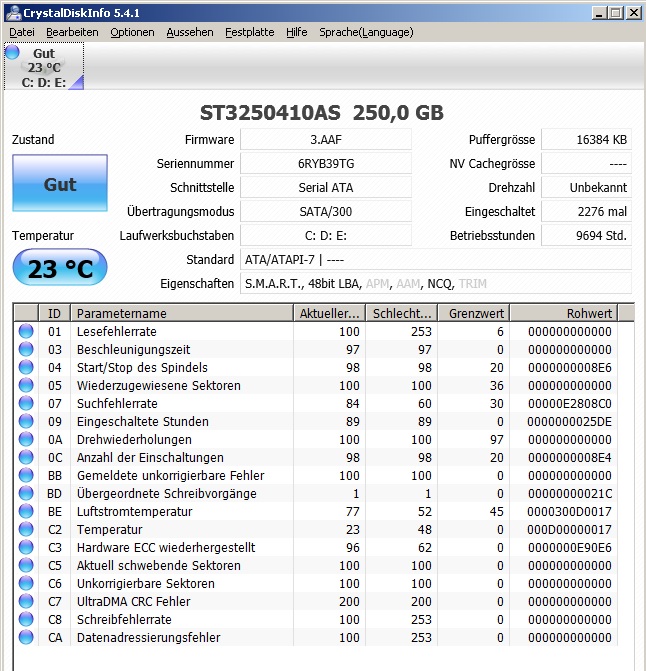This screenshot has width=646, height=671.
Task: Click status icon for Datenadressierungsfehler row
Action: pos(26,637)
